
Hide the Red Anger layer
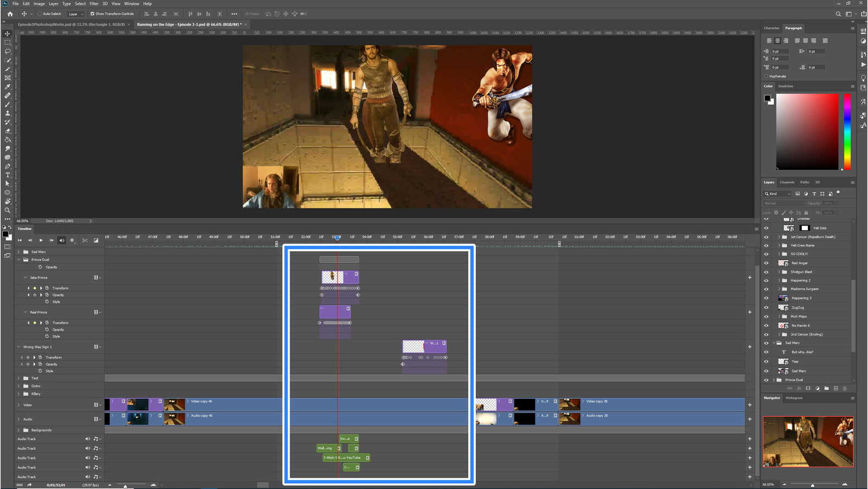click(x=767, y=263)
